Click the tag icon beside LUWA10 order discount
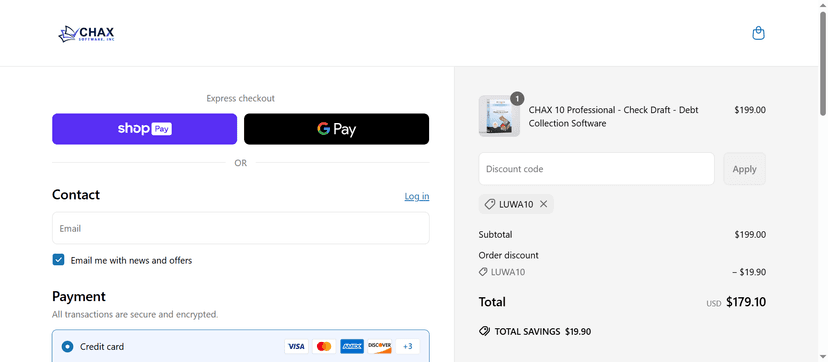Image resolution: width=828 pixels, height=362 pixels. (x=483, y=272)
